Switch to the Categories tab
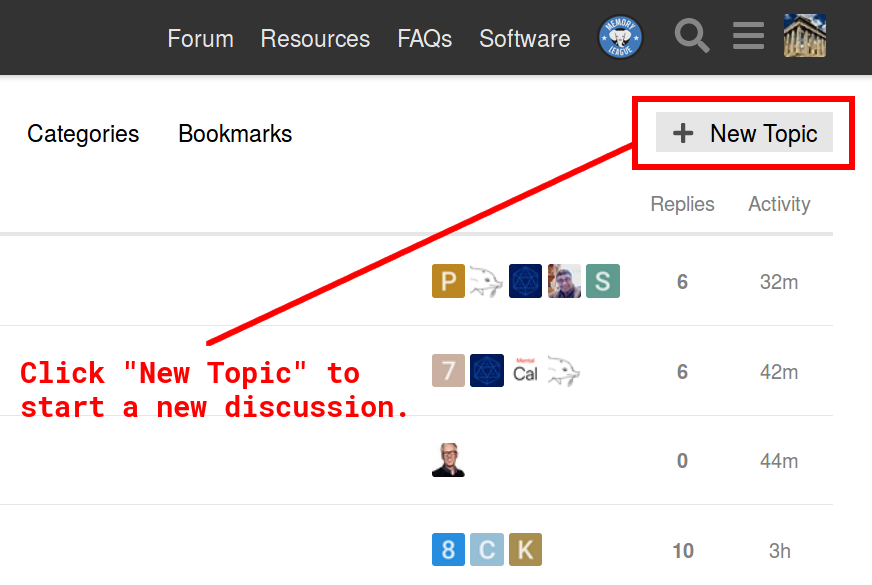Screen dimensions: 872x585 [x=83, y=133]
